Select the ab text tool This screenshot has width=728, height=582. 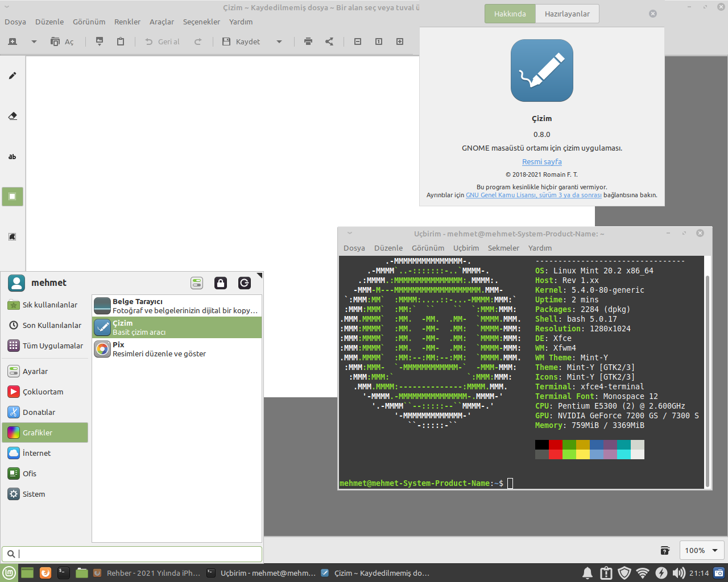coord(13,156)
